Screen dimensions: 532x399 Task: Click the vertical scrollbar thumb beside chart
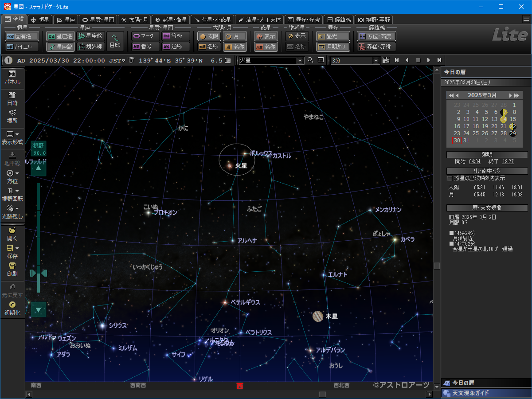(437, 266)
